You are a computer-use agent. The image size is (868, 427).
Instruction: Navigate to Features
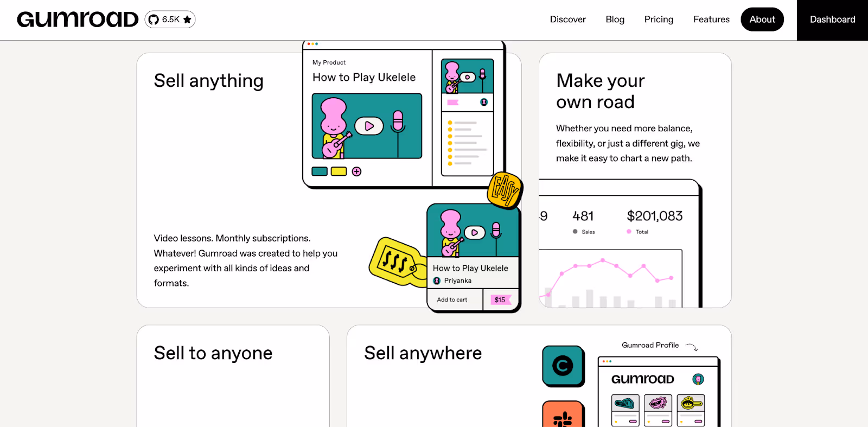point(711,20)
